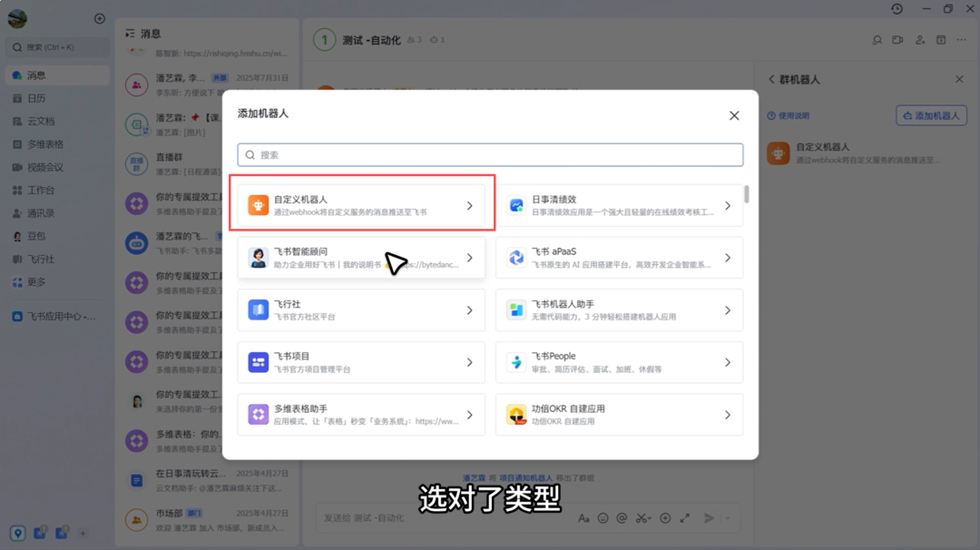This screenshot has width=980, height=550.
Task: Expand the 飞书People row chevron
Action: pos(728,362)
